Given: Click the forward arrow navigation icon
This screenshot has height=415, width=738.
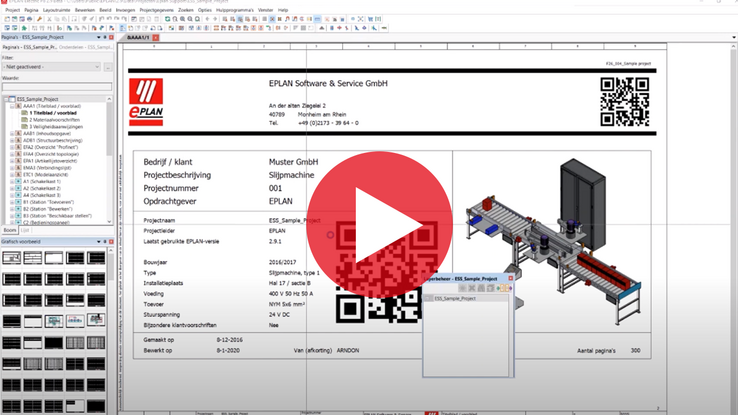Looking at the screenshot, I should (x=215, y=19).
